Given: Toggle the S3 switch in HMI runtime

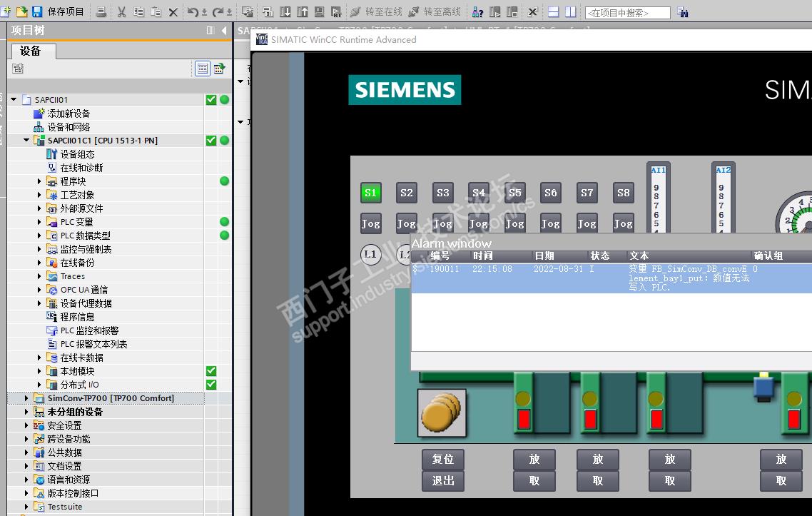Looking at the screenshot, I should pos(443,193).
